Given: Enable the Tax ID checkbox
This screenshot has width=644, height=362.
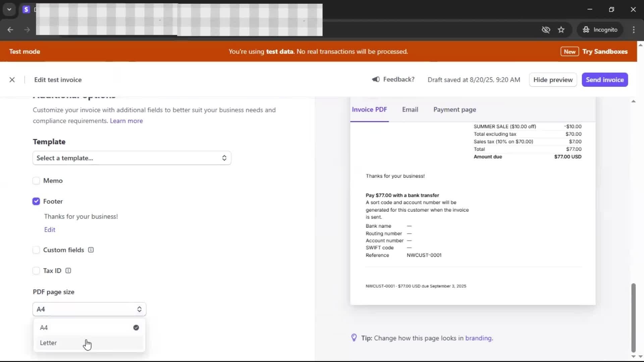Looking at the screenshot, I should (36, 271).
